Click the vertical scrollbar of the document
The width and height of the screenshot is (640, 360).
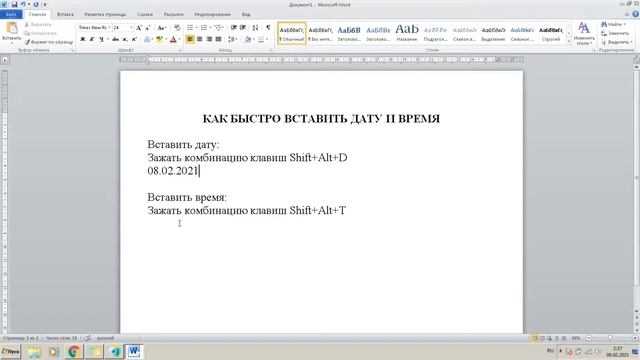[637, 178]
